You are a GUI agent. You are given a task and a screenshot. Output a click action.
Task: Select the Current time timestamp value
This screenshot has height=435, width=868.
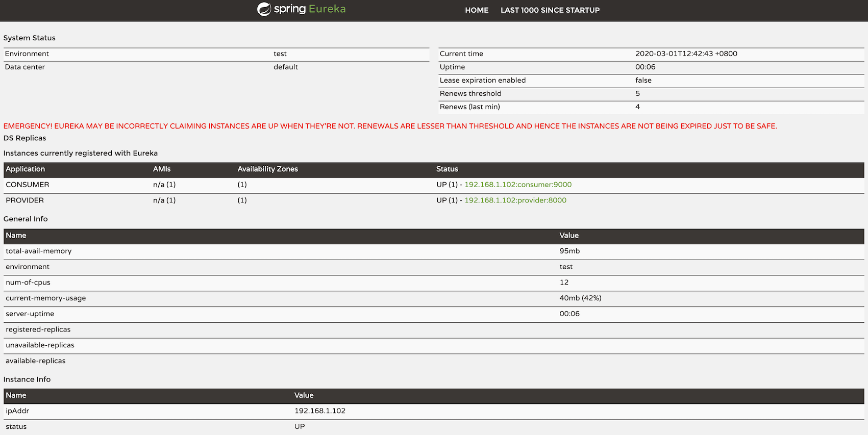pyautogui.click(x=686, y=54)
